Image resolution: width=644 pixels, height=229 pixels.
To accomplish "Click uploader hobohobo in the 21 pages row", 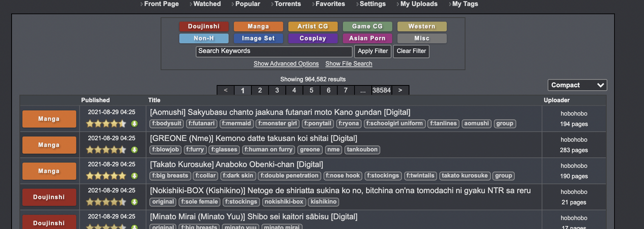I will [x=574, y=192].
